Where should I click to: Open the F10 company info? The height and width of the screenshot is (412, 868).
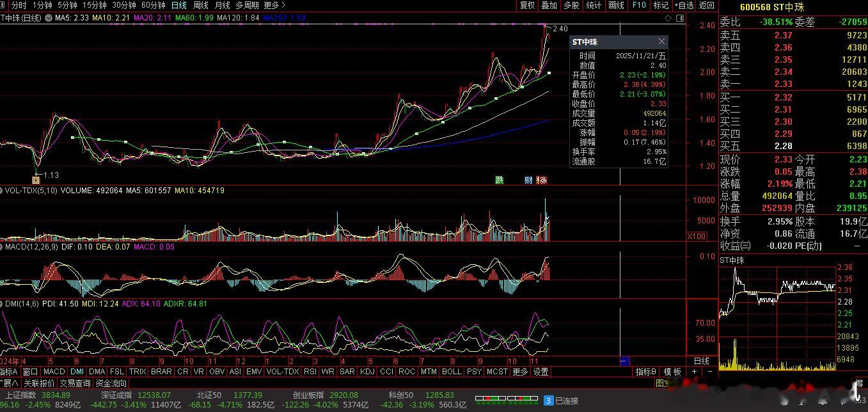pos(639,5)
